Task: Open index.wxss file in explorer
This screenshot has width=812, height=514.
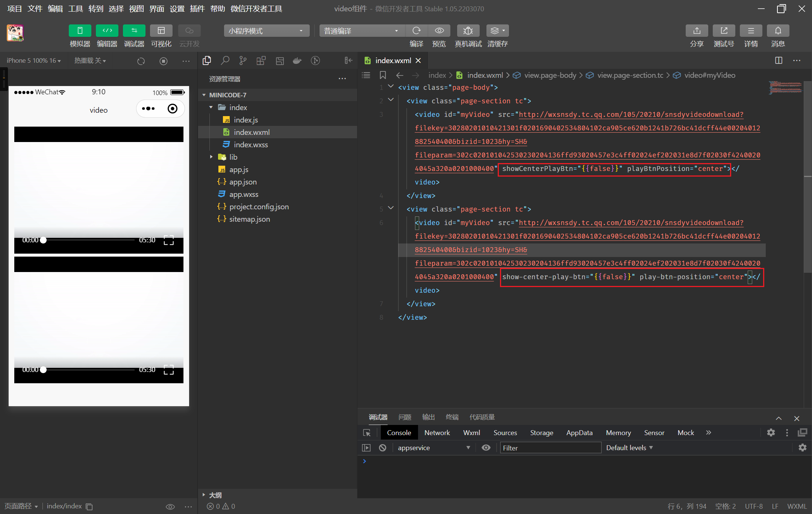Action: (x=250, y=145)
